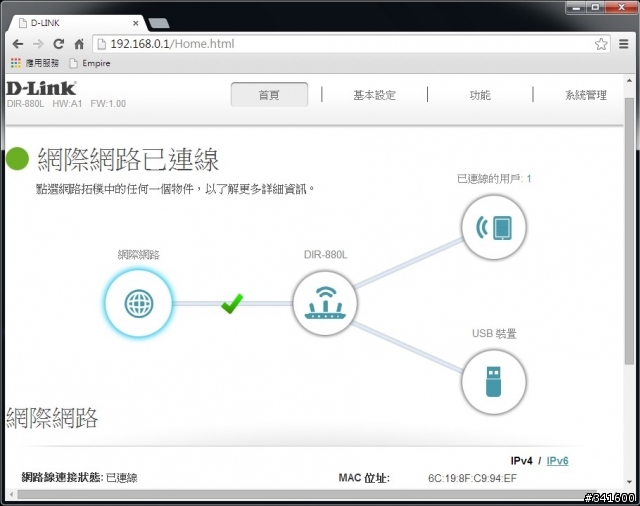The image size is (640, 506).
Task: Click the scroll up arrow of the vertical scrollbar
Action: coord(629,80)
